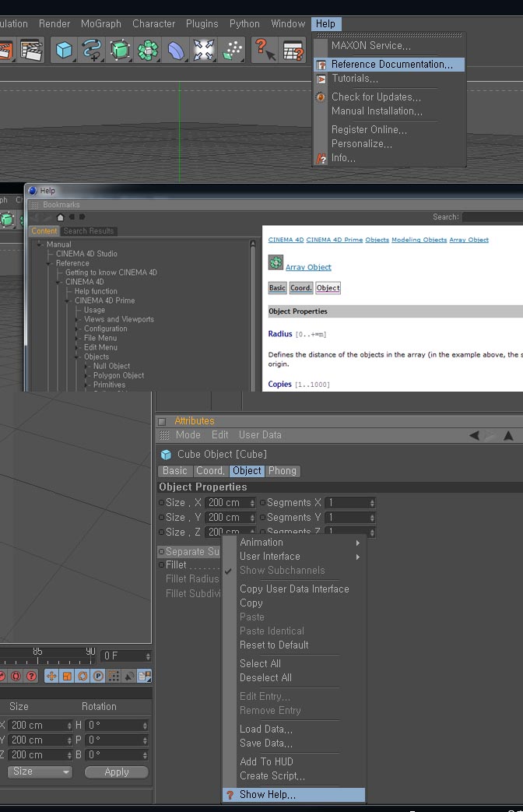Click the Cube object icon in Attributes
Image resolution: width=523 pixels, height=812 pixels.
point(166,455)
